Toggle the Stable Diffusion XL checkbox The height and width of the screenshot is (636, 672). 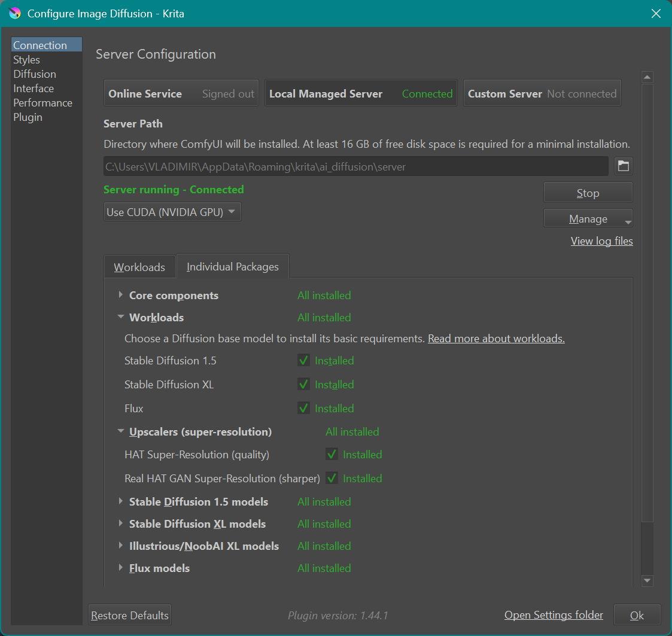(x=303, y=385)
